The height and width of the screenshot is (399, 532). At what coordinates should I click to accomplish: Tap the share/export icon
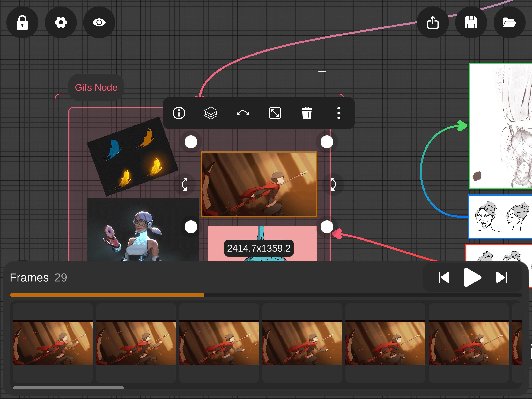pos(432,22)
